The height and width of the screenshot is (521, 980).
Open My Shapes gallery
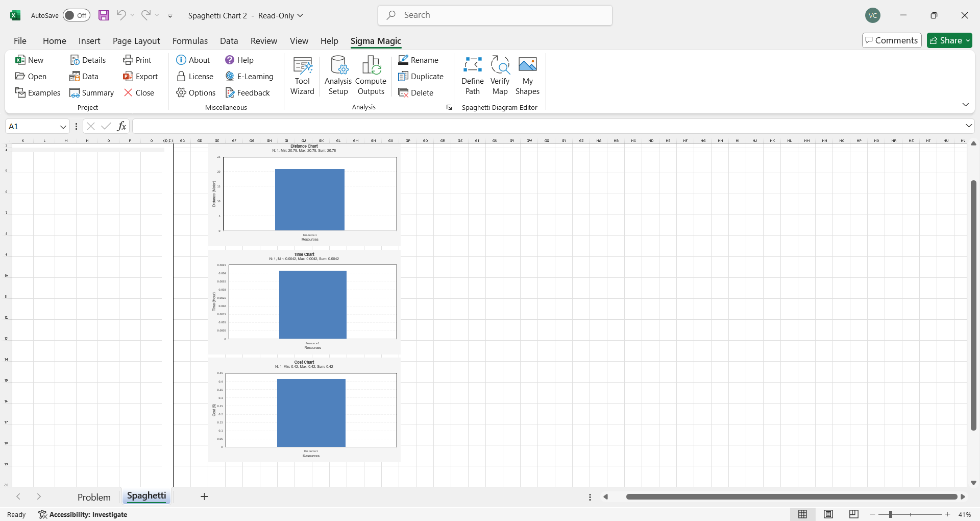[527, 76]
